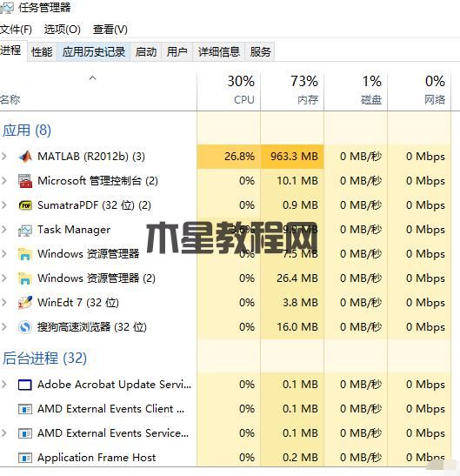Click the Adobe Acrobat Update Service icon
Image resolution: width=460 pixels, height=476 pixels.
tap(25, 385)
